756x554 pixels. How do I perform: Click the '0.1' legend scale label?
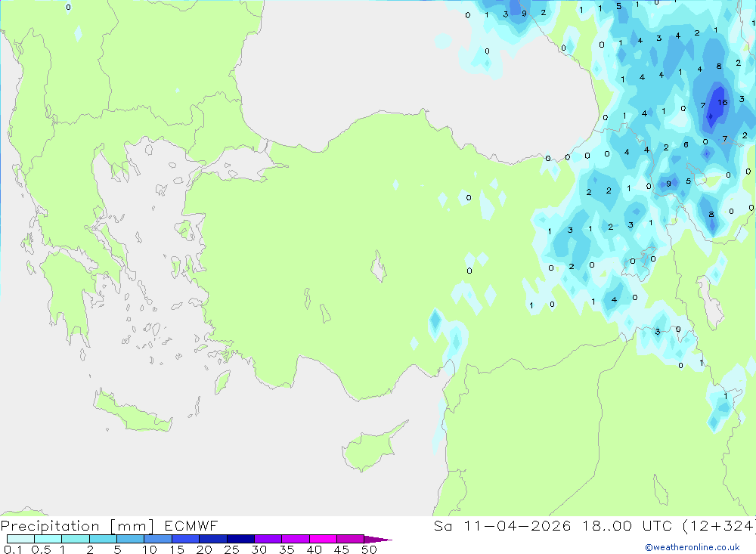[x=13, y=549]
